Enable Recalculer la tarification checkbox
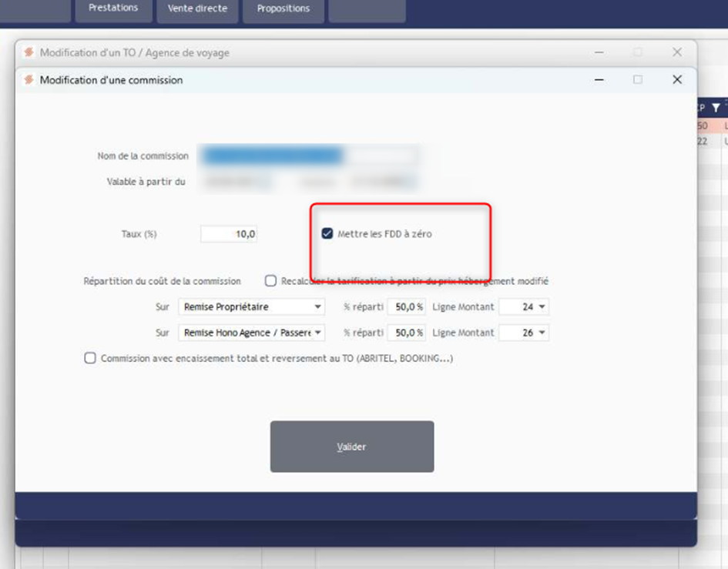Screen dimensions: 728x569 (x=271, y=281)
